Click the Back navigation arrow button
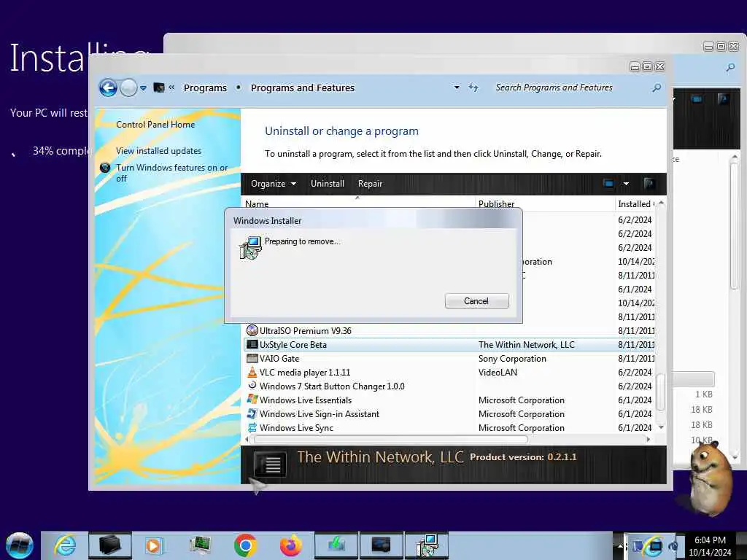This screenshot has height=560, width=747. (x=108, y=87)
